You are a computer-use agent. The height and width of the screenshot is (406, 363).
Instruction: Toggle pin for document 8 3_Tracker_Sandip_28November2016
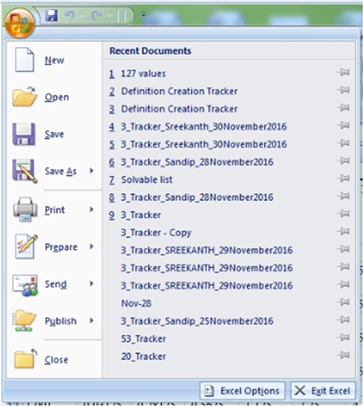[343, 196]
